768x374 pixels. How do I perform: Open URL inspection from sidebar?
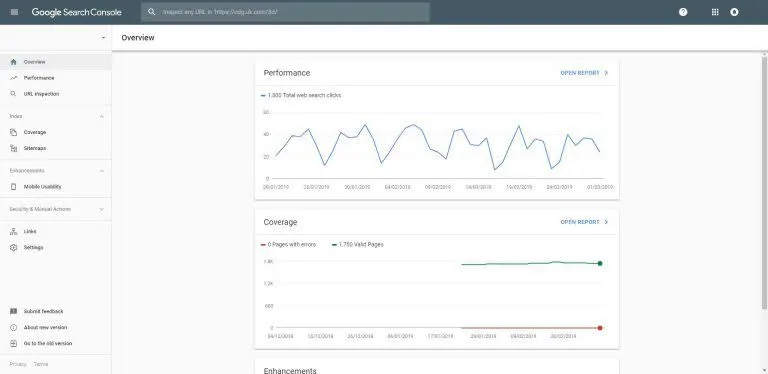click(x=56, y=94)
